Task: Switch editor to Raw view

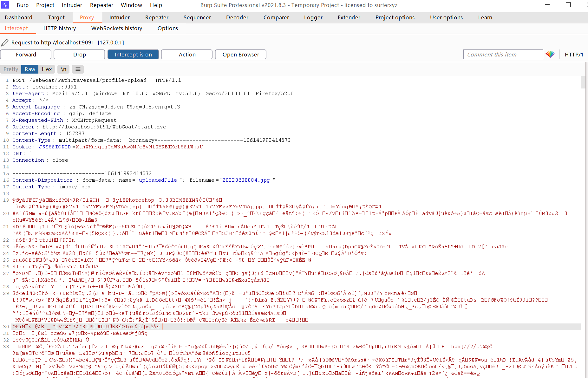Action: (30, 69)
